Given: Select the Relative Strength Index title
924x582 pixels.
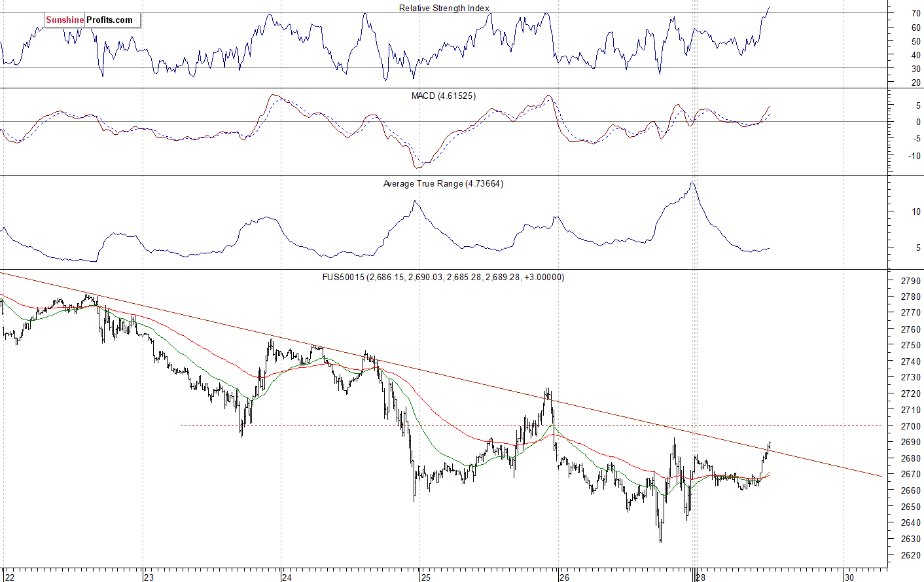Looking at the screenshot, I should click(444, 8).
